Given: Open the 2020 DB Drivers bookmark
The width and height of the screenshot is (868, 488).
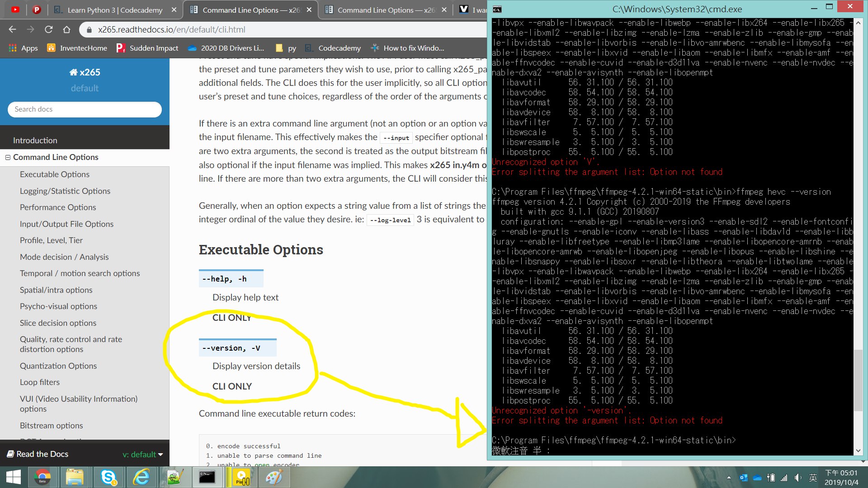Looking at the screenshot, I should pos(226,48).
